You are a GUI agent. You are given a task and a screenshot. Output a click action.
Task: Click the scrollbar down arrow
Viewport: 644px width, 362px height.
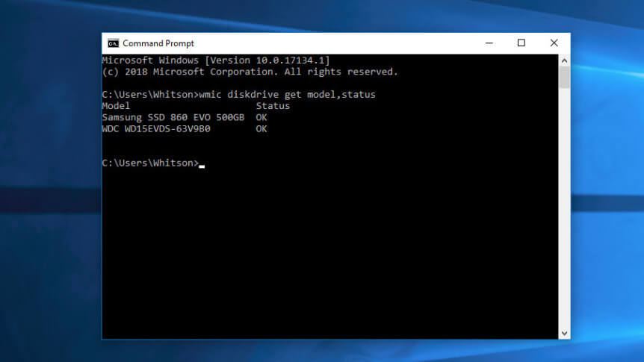(565, 333)
